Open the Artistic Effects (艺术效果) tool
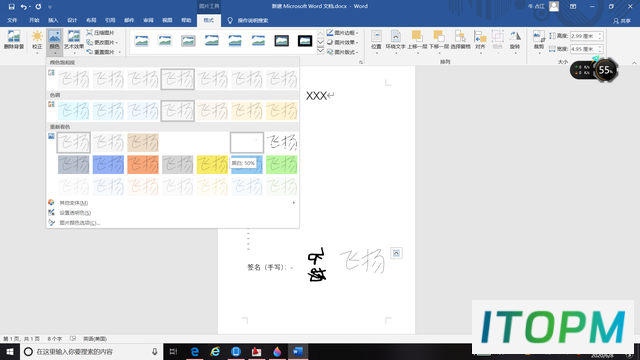640x360 pixels. (74, 40)
